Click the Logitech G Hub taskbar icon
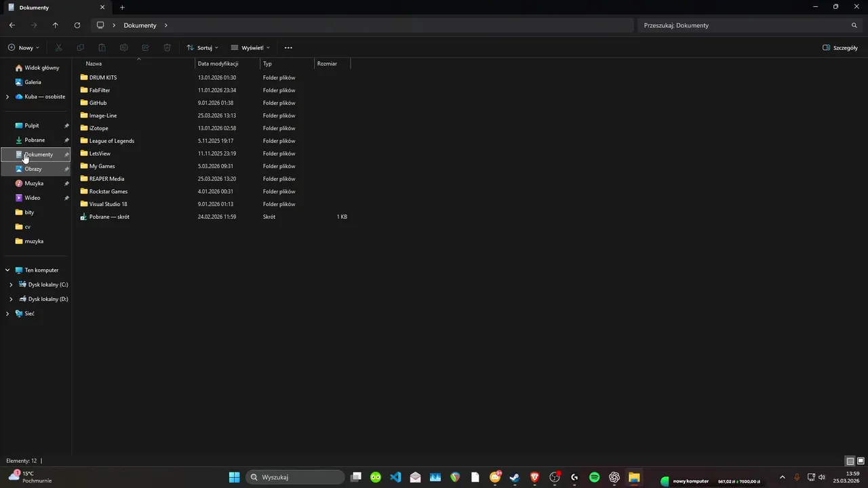 tap(574, 477)
